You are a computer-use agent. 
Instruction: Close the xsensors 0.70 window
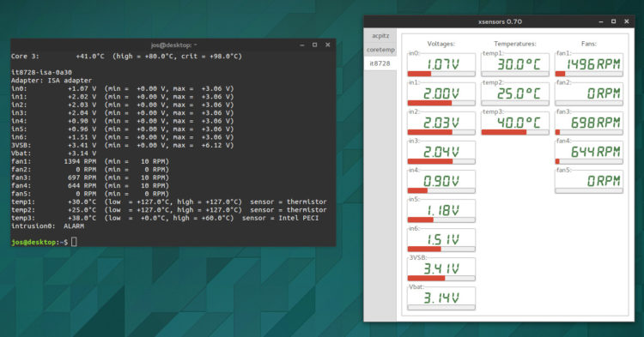(626, 21)
